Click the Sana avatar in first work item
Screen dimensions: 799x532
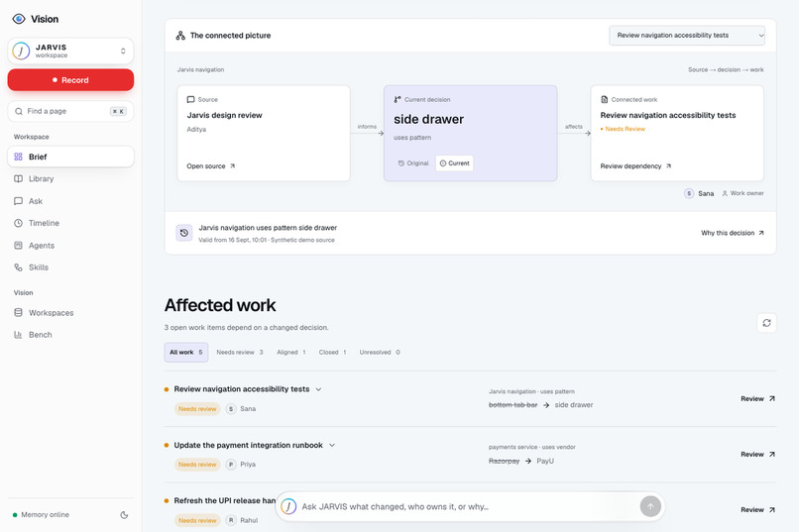(x=231, y=409)
